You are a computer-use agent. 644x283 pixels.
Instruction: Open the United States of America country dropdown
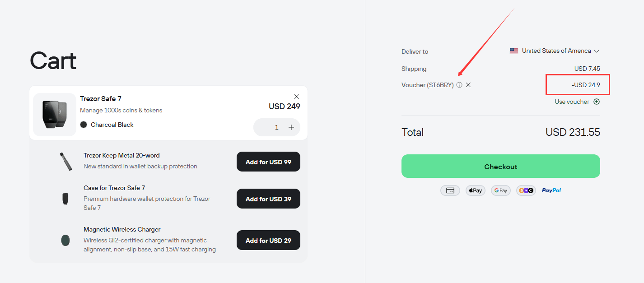(x=555, y=51)
